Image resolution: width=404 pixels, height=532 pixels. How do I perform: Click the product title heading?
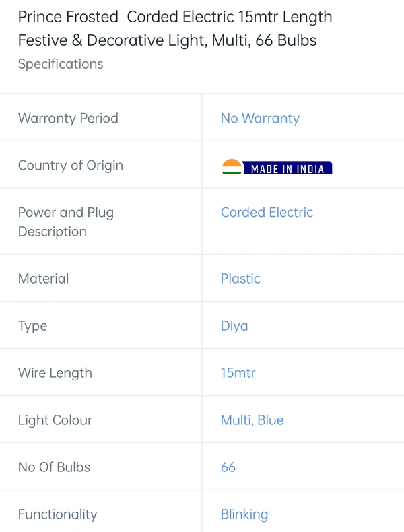175,28
